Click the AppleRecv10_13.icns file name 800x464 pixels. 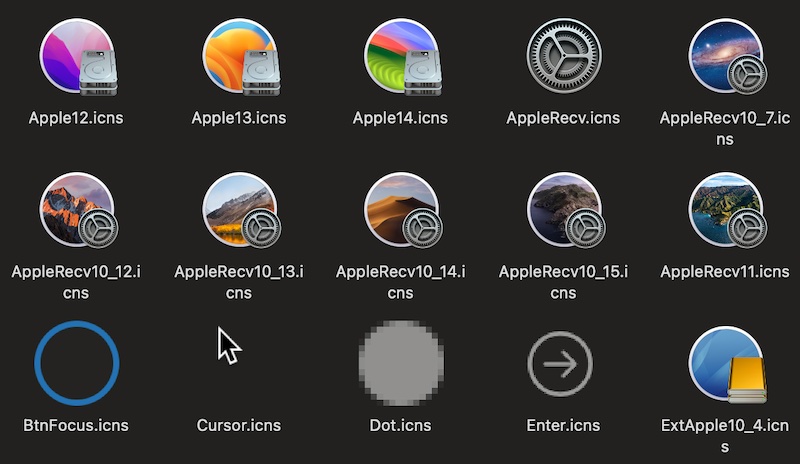[x=239, y=282]
